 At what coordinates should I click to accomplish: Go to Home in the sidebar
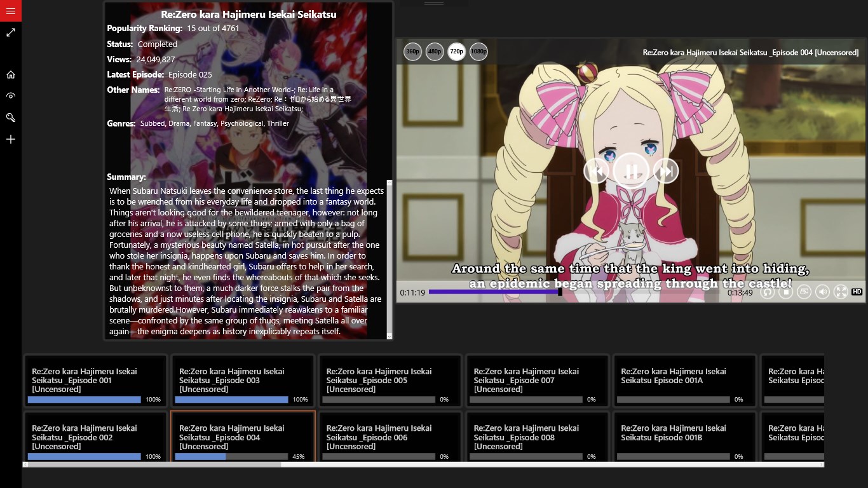[11, 74]
